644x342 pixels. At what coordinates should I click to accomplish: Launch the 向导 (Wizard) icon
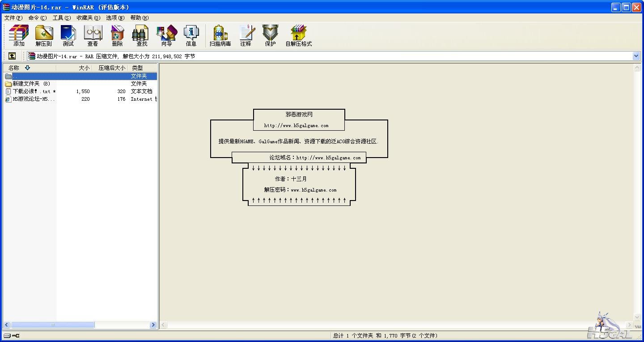[166, 35]
